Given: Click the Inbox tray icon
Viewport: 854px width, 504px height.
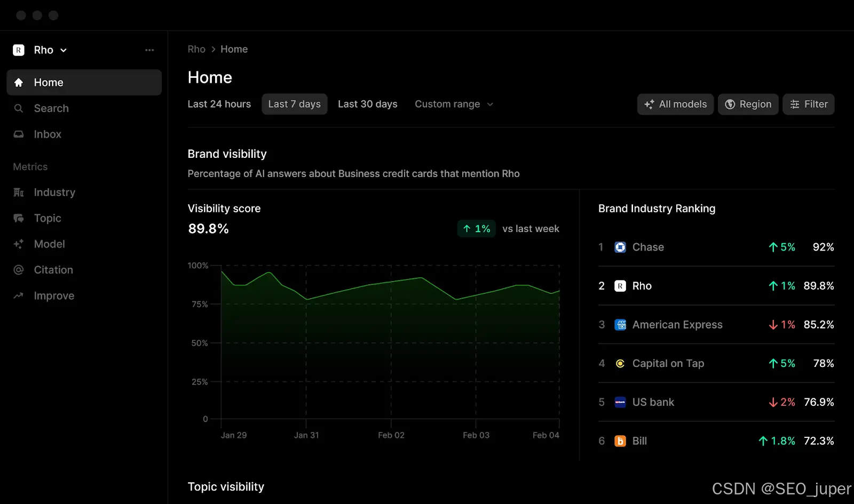Looking at the screenshot, I should (x=19, y=134).
